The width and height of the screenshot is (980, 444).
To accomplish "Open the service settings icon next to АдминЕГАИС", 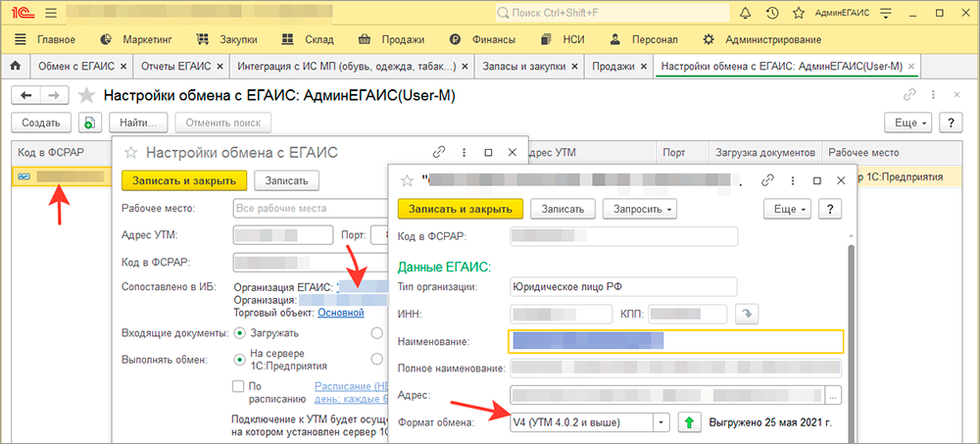I will pyautogui.click(x=884, y=13).
